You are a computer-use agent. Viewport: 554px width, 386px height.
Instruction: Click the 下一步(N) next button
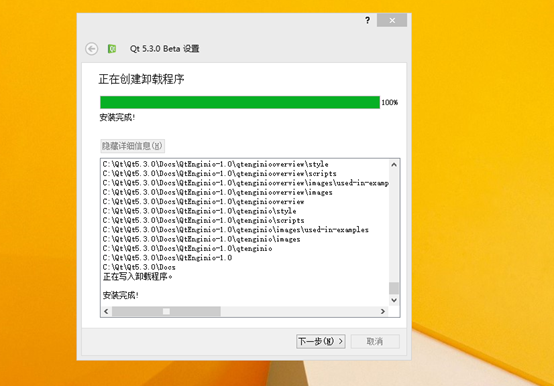[320, 342]
